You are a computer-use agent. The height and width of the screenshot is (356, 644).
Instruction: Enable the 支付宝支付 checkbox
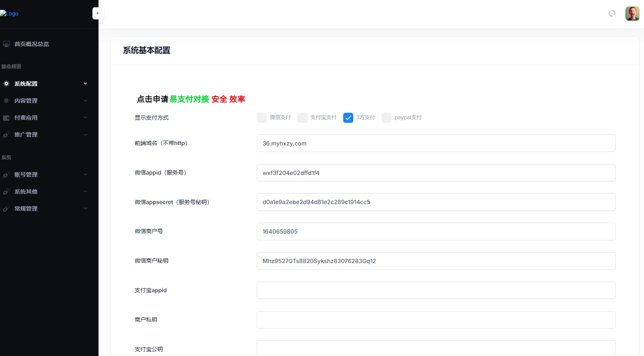click(302, 118)
